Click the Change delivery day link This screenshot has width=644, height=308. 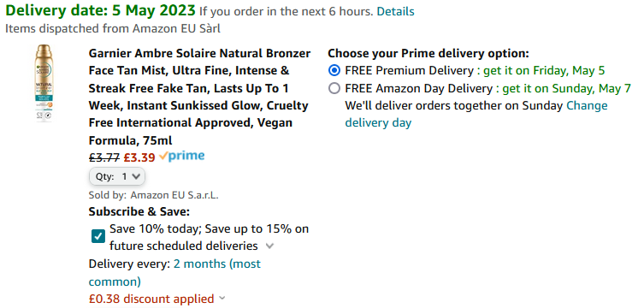tap(476, 114)
